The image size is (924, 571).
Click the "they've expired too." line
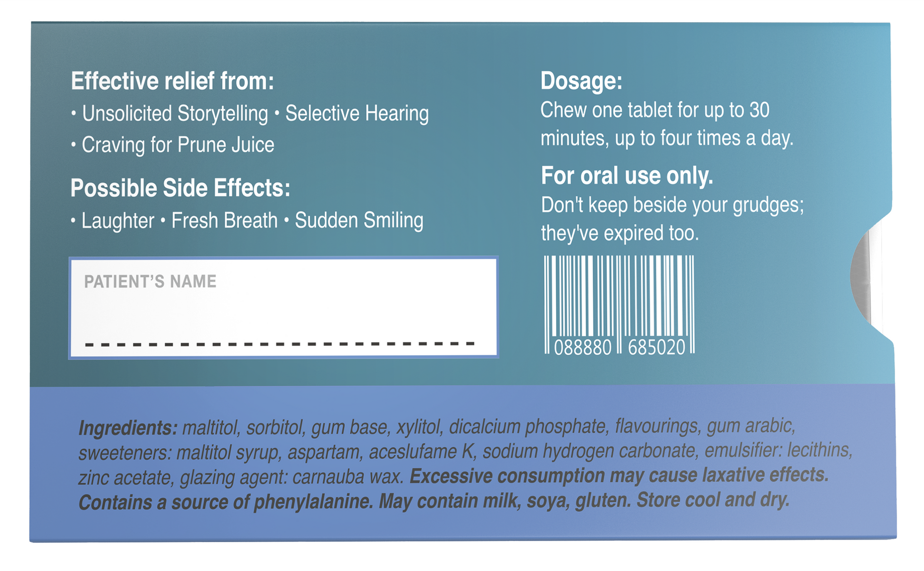(x=620, y=234)
